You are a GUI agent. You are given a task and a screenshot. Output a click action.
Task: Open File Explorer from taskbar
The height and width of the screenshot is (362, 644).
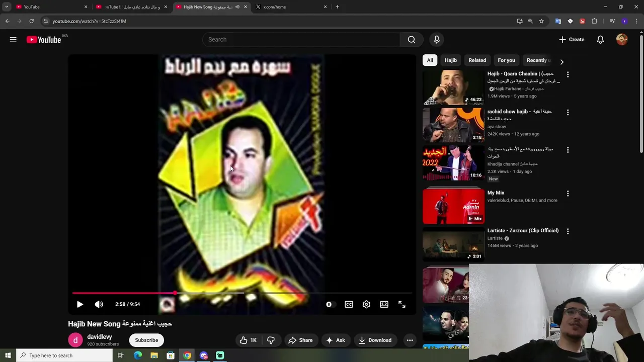point(154,355)
